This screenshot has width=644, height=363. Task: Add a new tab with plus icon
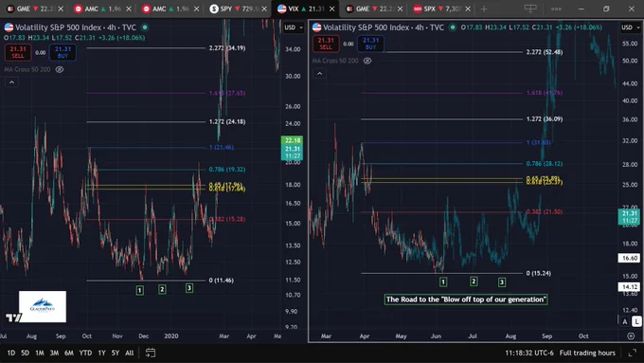pos(484,9)
